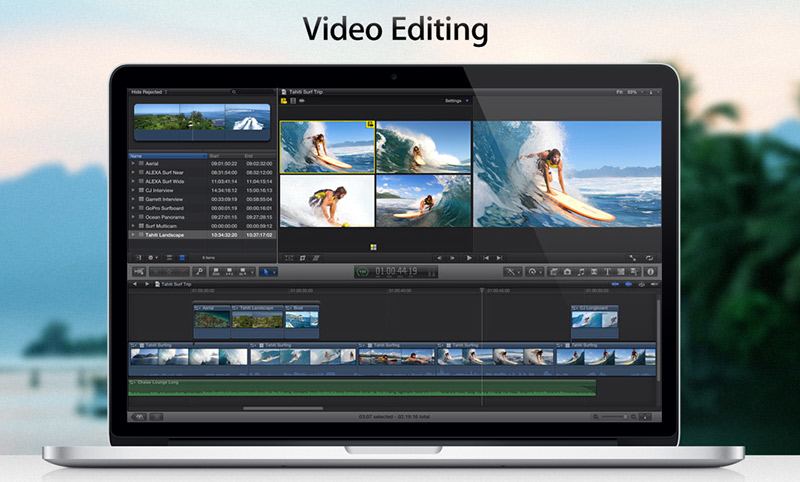800x482 pixels.
Task: Open the Transitions browser
Action: pos(594,272)
